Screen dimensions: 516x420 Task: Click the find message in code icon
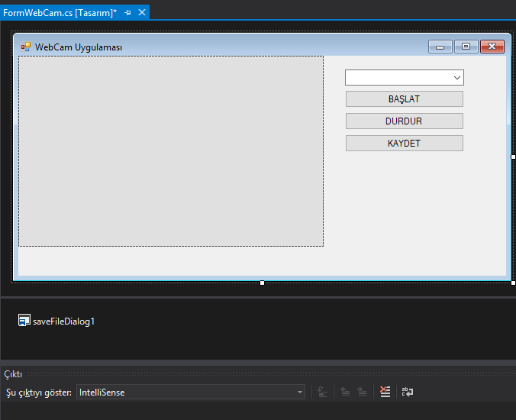pyautogui.click(x=322, y=392)
